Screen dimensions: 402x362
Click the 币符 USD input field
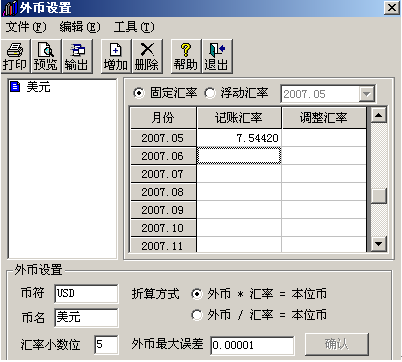click(86, 294)
